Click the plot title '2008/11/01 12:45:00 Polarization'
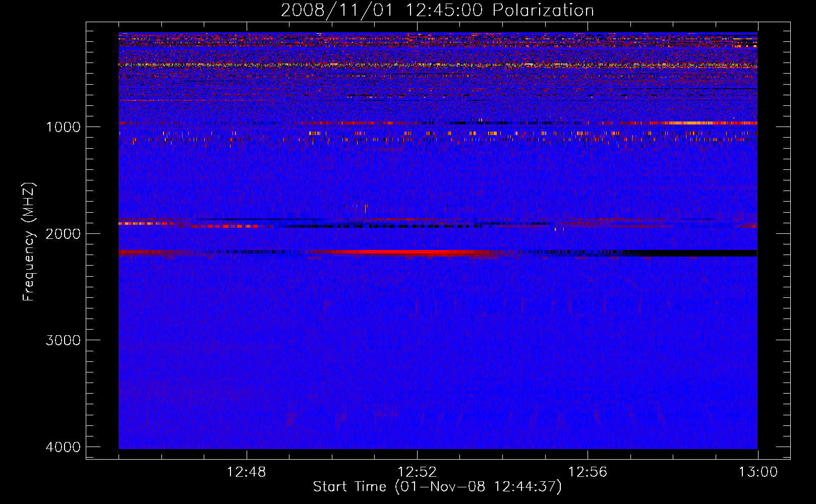Image resolution: width=816 pixels, height=504 pixels. [437, 10]
